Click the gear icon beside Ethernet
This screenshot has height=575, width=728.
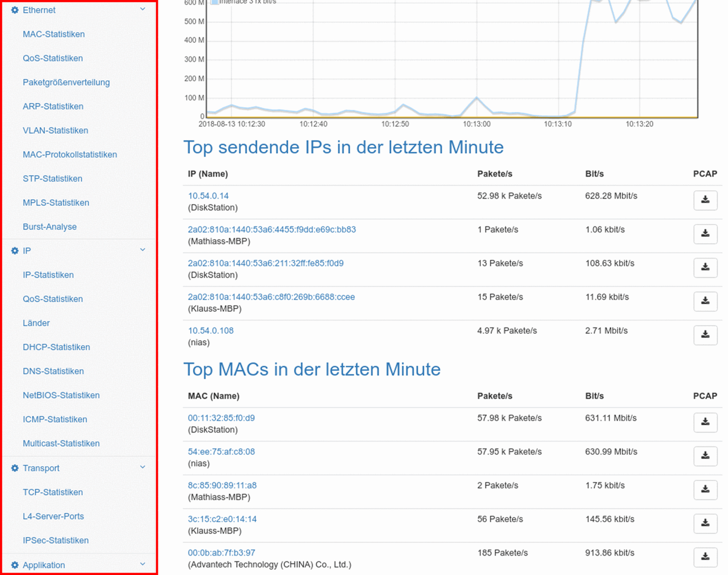15,10
